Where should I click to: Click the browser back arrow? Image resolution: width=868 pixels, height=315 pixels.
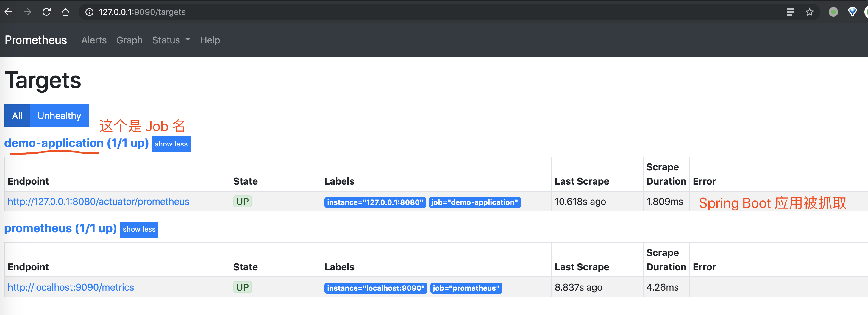8,12
